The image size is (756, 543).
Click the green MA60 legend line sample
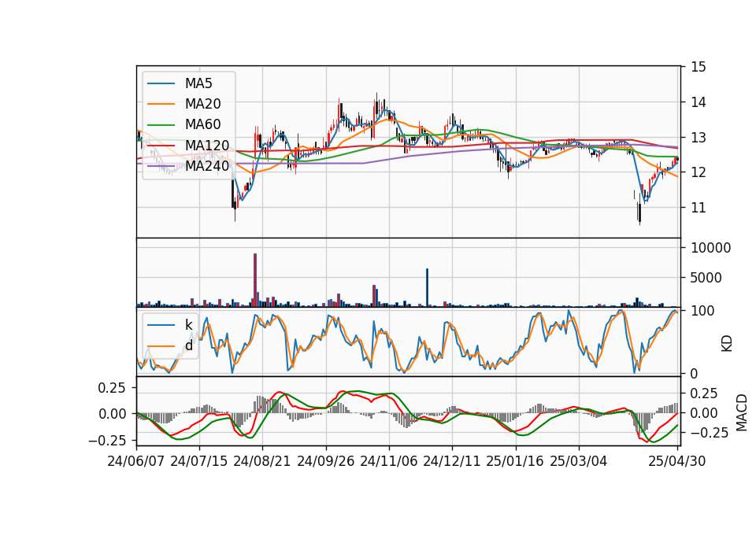point(161,125)
